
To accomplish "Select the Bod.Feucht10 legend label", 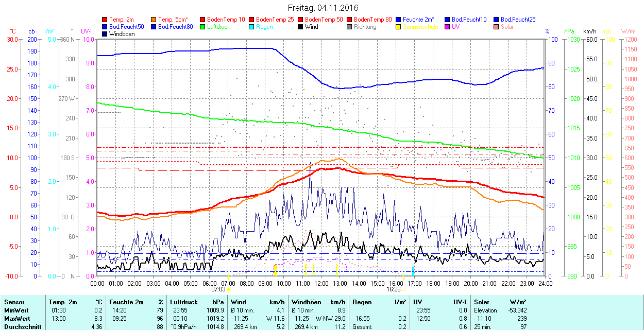I will (469, 20).
